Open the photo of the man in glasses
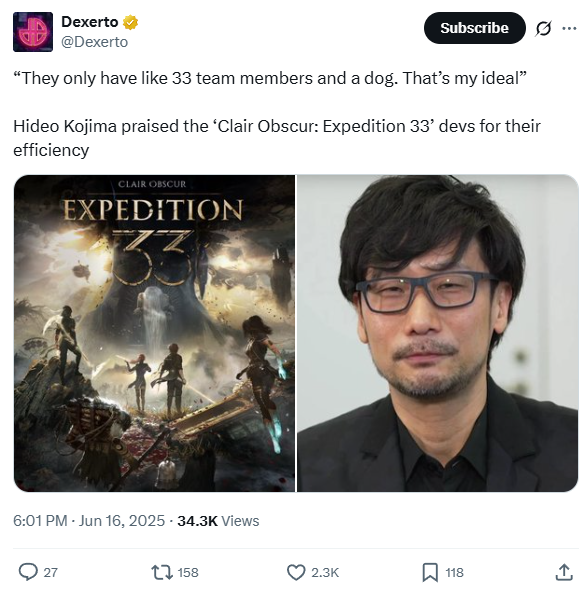The height and width of the screenshot is (596, 588). click(x=437, y=333)
